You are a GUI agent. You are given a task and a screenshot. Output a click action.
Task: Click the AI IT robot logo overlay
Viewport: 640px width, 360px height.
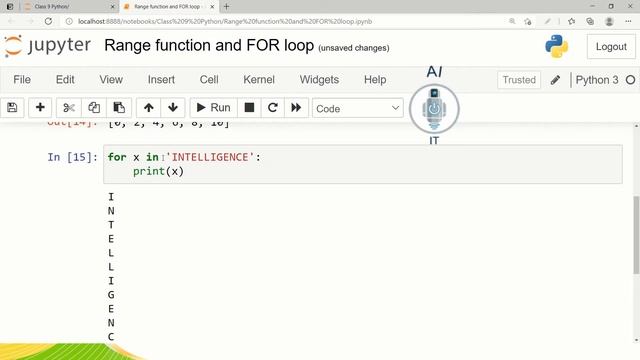(x=434, y=109)
